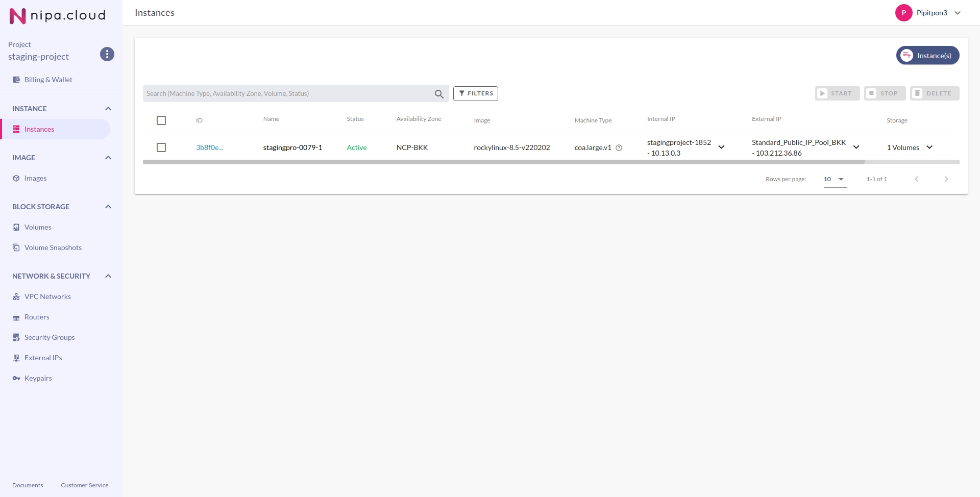This screenshot has width=980, height=497.
Task: Go to previous page arrow
Action: coord(917,179)
